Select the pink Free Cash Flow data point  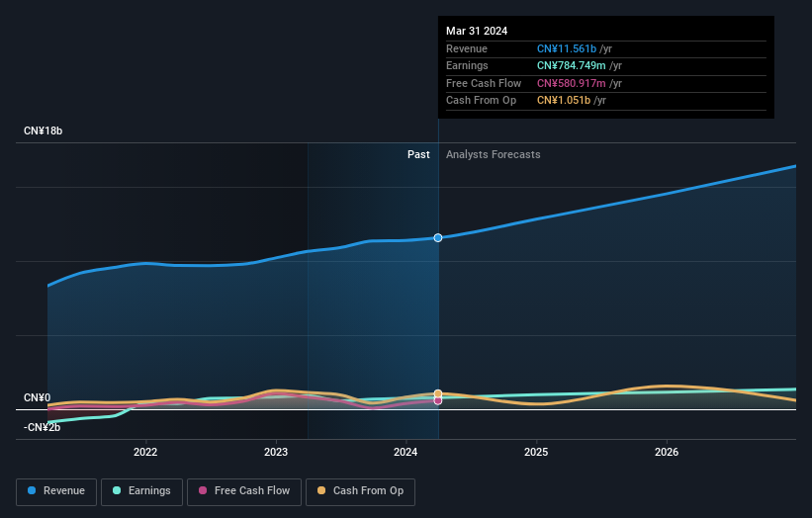438,401
